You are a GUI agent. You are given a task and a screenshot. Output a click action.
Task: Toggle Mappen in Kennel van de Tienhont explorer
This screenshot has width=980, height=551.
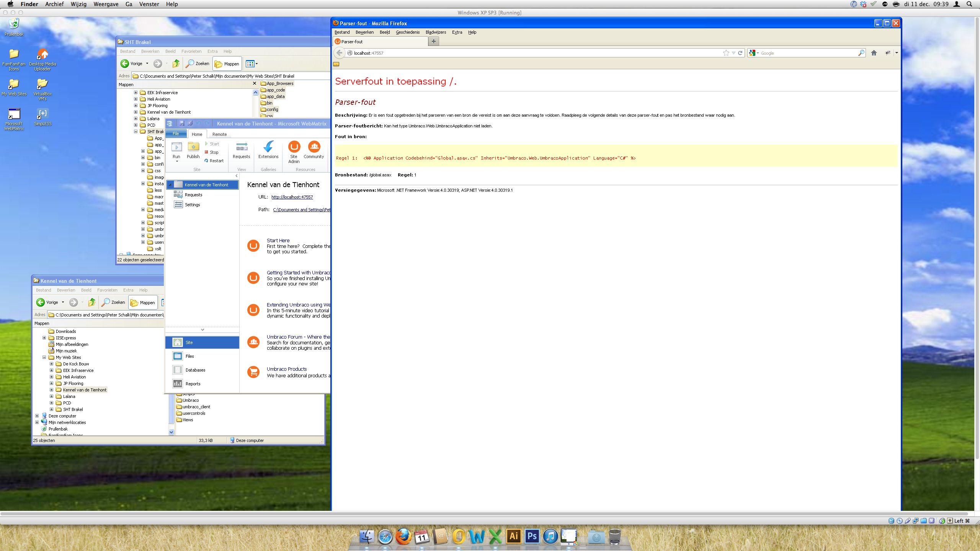(x=143, y=303)
